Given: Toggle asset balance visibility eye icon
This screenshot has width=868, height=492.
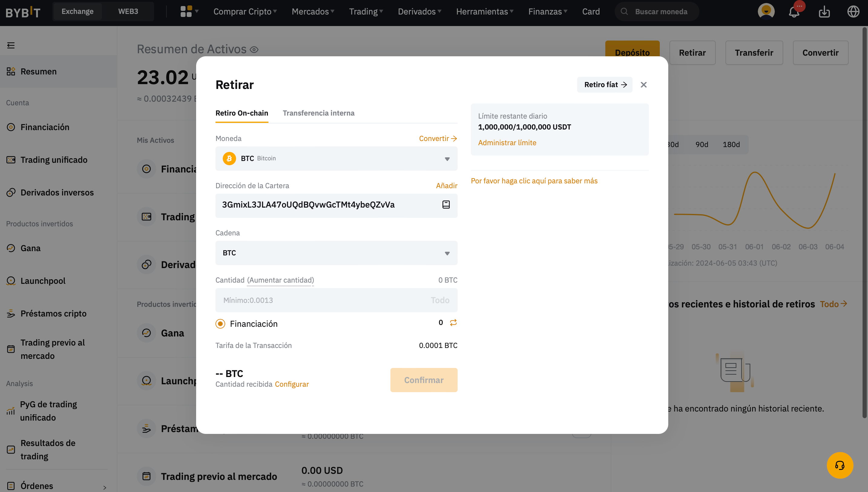Looking at the screenshot, I should 254,50.
